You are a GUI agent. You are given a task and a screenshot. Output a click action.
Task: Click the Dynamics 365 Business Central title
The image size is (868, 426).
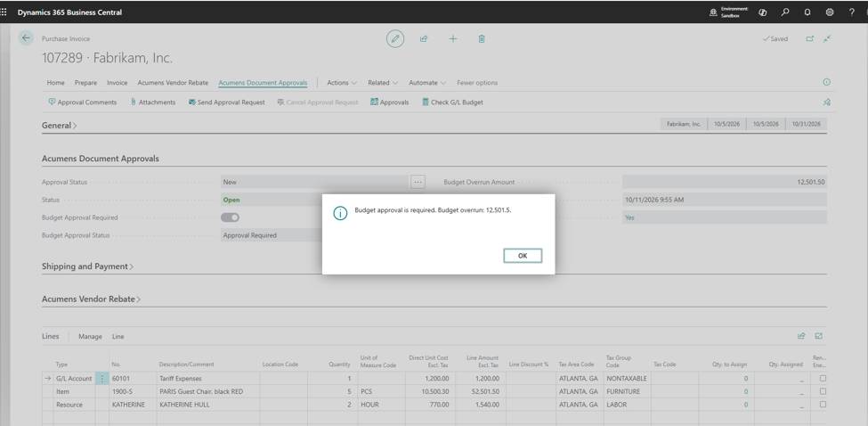tap(69, 12)
